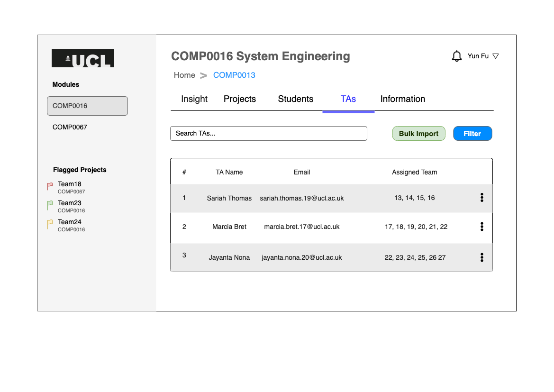
Task: Open flagged project Team18
Action: pyautogui.click(x=70, y=184)
